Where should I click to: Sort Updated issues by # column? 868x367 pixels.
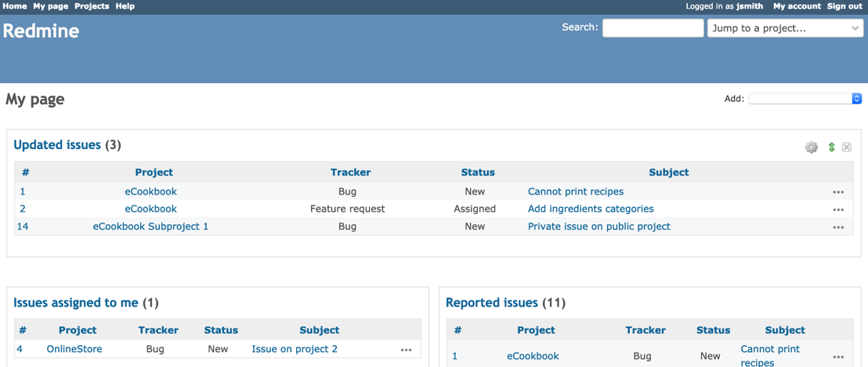point(26,173)
